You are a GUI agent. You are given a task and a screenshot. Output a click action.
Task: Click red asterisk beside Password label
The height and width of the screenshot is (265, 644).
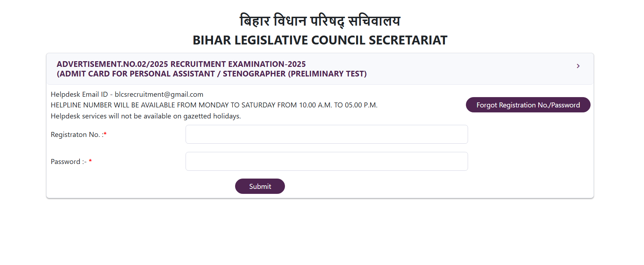pos(90,161)
